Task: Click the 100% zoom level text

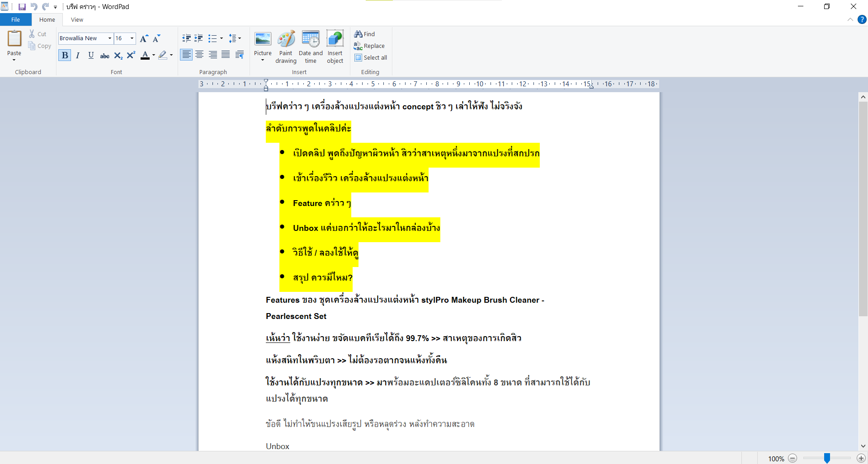Action: (x=776, y=459)
